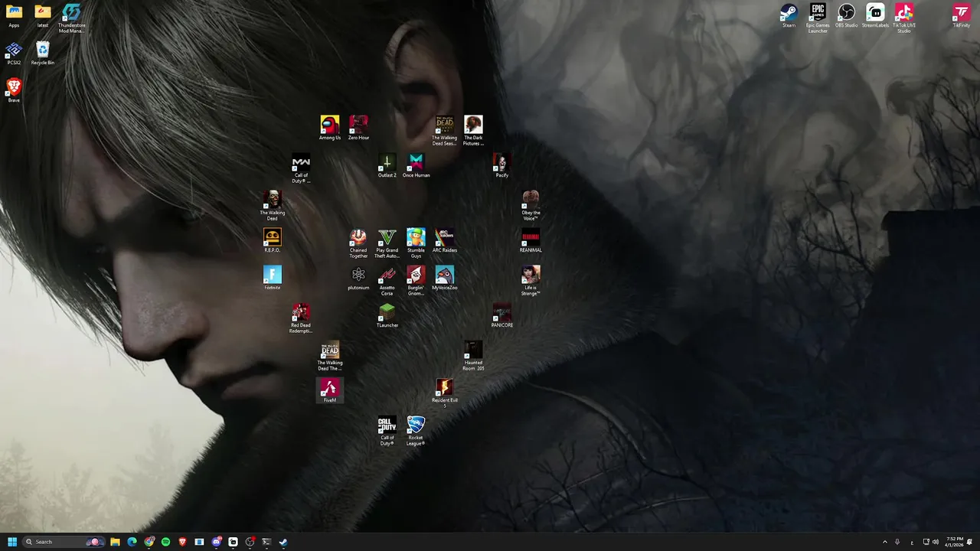
Task: Click the taskbar Search box
Action: coord(64,542)
